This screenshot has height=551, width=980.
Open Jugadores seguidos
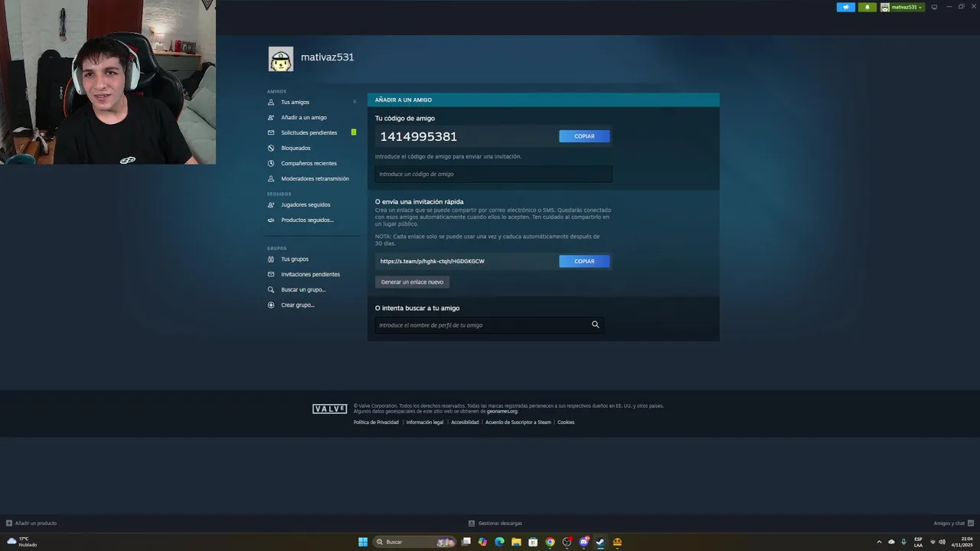coord(305,204)
